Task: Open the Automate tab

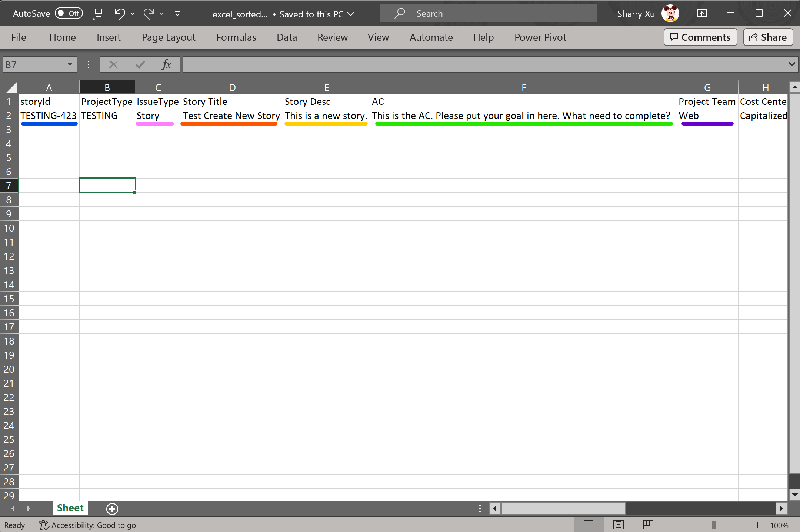Action: (x=431, y=37)
